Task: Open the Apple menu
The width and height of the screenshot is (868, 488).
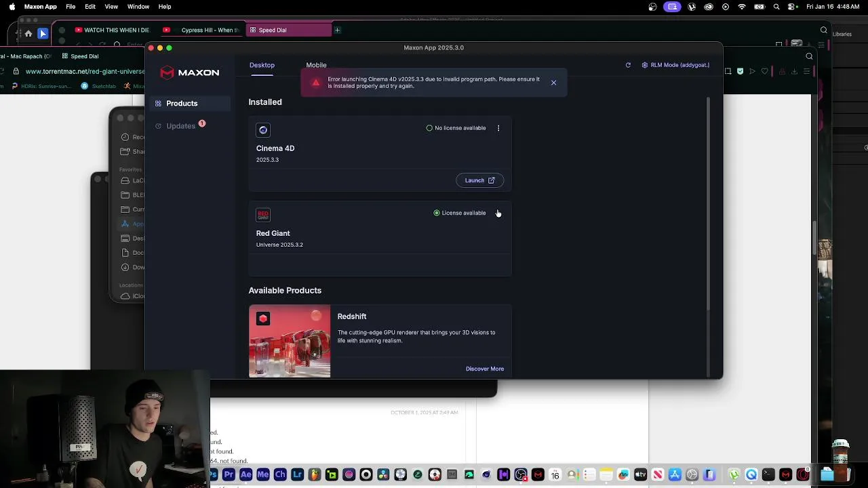Action: (x=12, y=7)
